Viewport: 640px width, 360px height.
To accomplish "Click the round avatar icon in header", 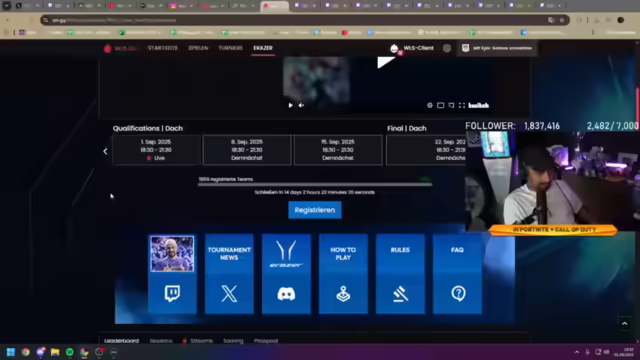I will coord(447,48).
